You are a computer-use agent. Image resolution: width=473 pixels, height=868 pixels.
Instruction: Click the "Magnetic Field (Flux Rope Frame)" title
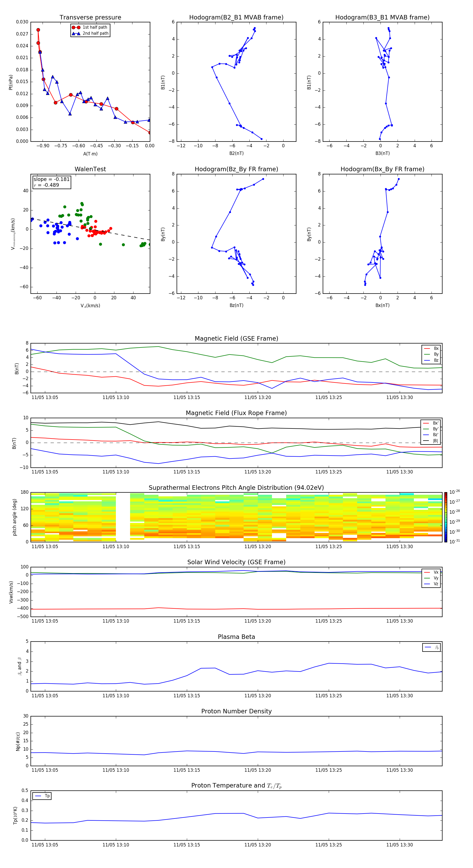[236, 413]
